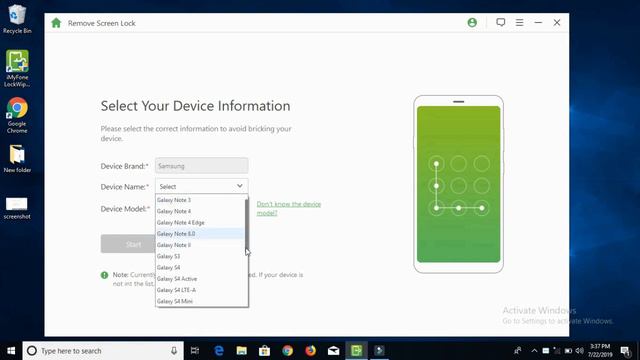Choose Galaxy Note 4 Edge from list
The height and width of the screenshot is (360, 640).
click(200, 222)
